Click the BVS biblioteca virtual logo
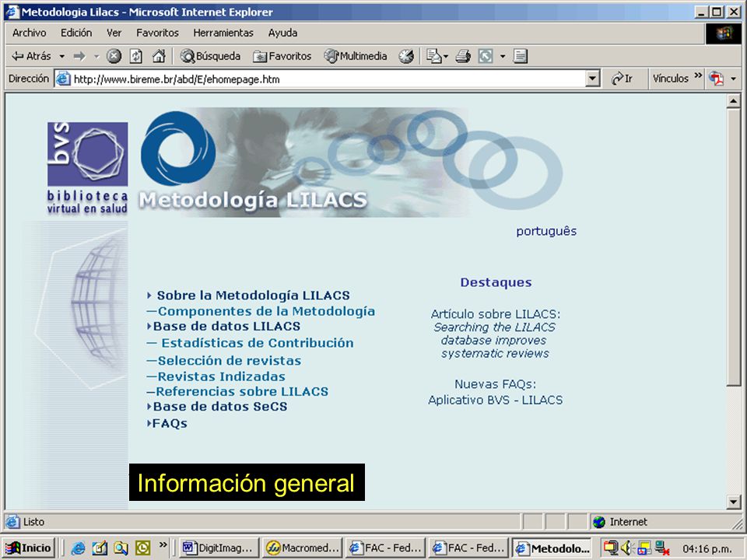Viewport: 747px width, 560px height. pyautogui.click(x=88, y=168)
